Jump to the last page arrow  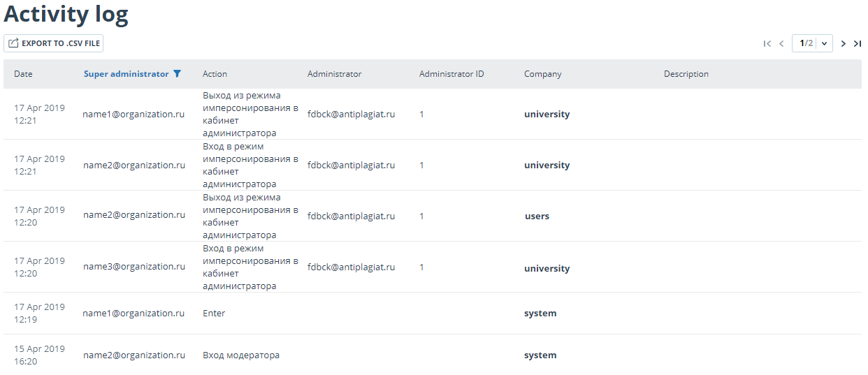tap(858, 43)
